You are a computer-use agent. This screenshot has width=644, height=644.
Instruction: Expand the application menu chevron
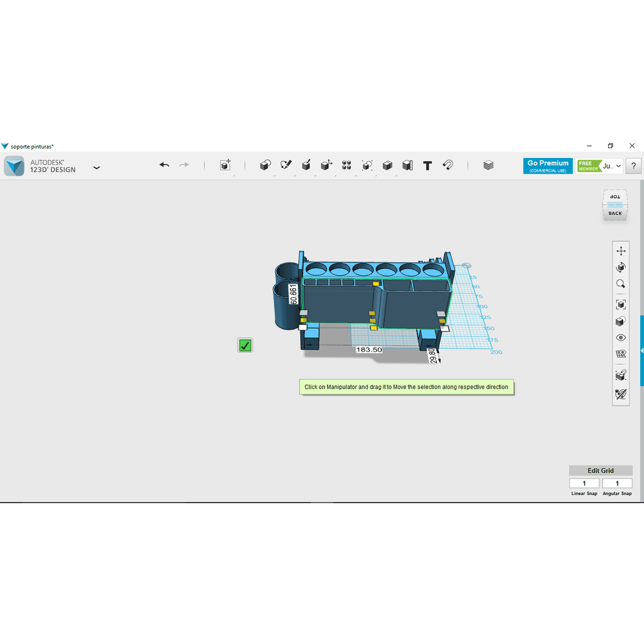pos(96,167)
